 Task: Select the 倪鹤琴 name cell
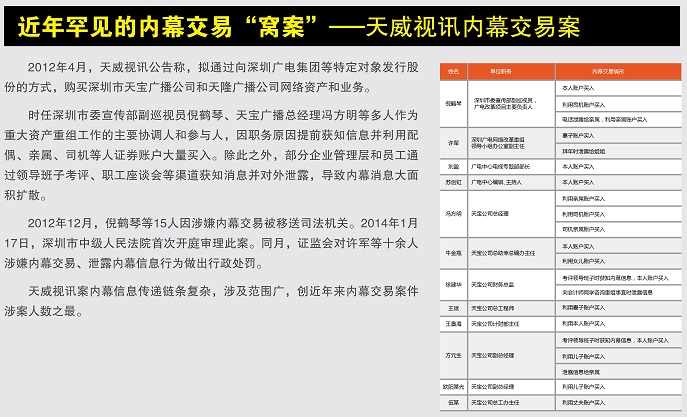[x=453, y=102]
